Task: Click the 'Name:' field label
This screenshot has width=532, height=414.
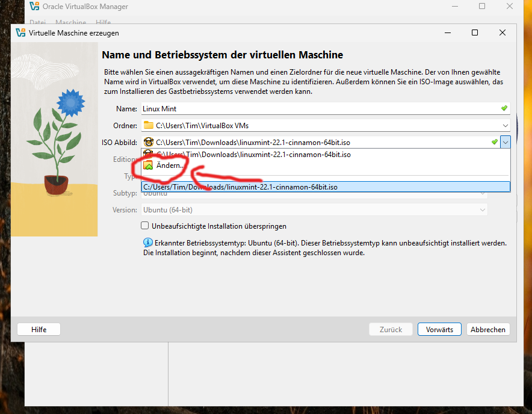Action: coord(126,108)
